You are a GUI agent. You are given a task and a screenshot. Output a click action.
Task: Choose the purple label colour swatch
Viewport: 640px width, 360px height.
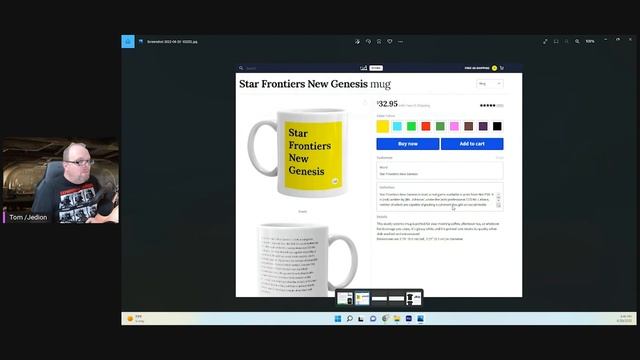[x=483, y=127]
